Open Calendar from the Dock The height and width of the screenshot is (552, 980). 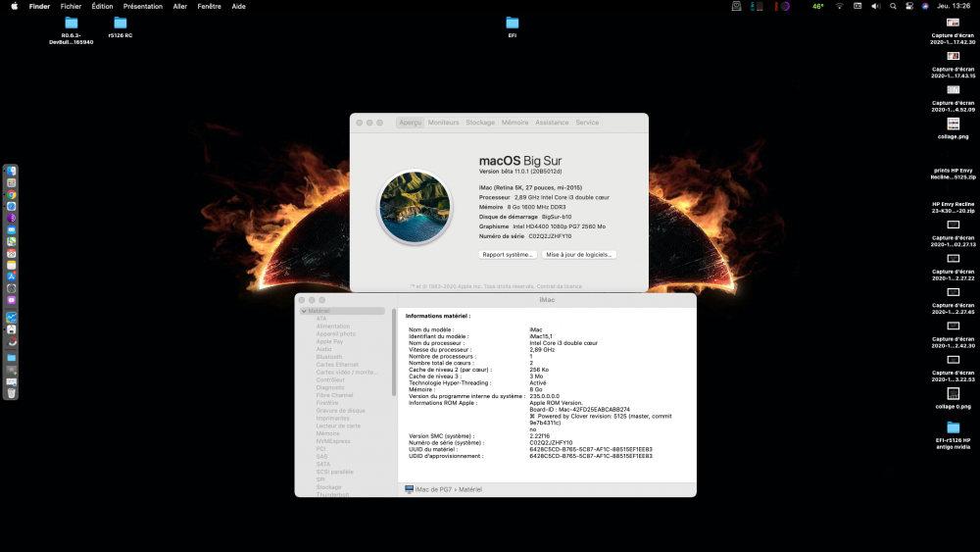pos(11,253)
